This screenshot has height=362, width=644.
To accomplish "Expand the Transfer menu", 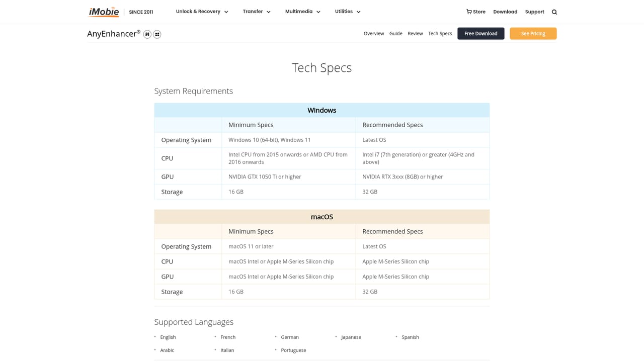I will 257,12.
